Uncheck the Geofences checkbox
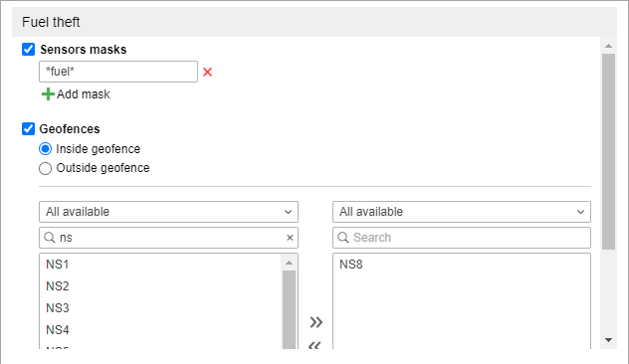 (x=29, y=129)
